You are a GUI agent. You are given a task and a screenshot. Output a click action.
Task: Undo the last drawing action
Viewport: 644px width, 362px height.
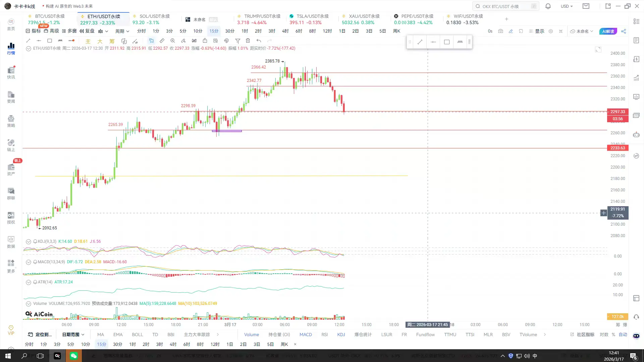point(259,41)
